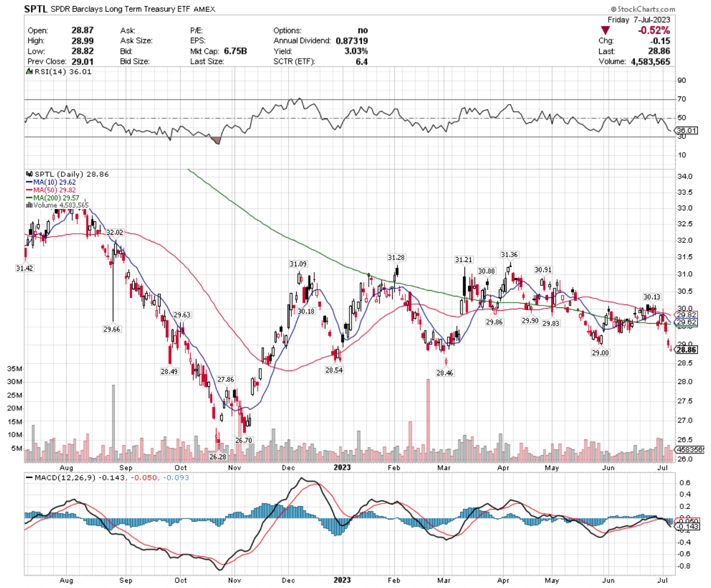Click the volume bars icon in legend
The height and width of the screenshot is (588, 711).
pyautogui.click(x=29, y=205)
